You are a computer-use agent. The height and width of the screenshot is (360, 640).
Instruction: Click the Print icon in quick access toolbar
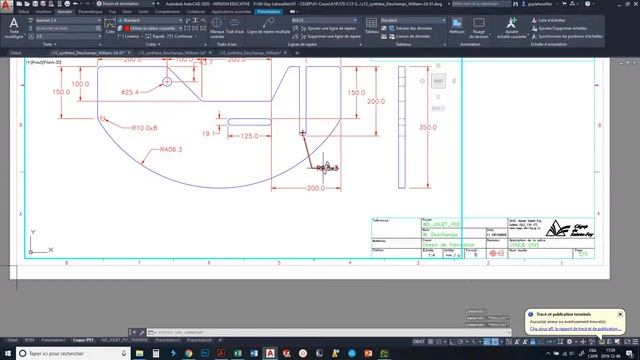click(67, 4)
